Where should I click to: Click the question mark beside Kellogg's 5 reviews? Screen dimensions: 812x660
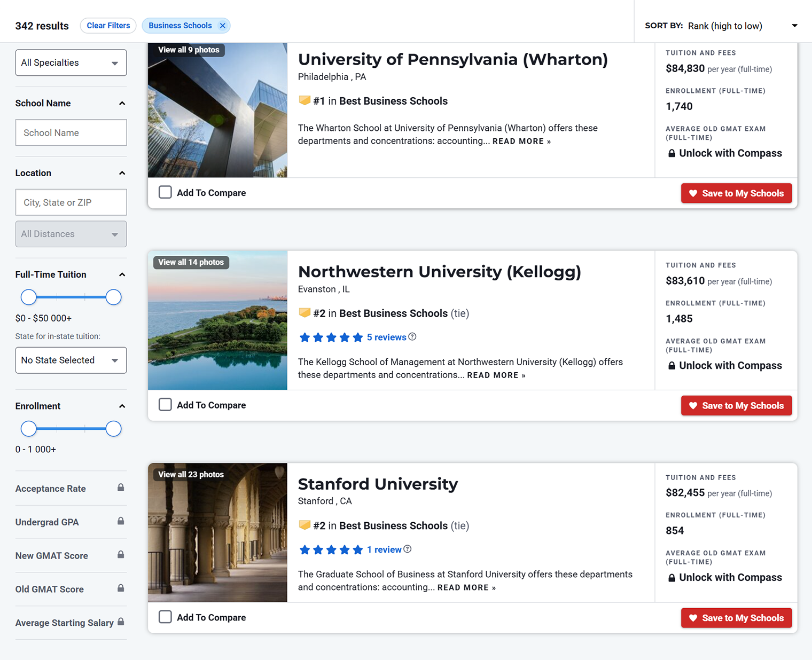coord(412,337)
